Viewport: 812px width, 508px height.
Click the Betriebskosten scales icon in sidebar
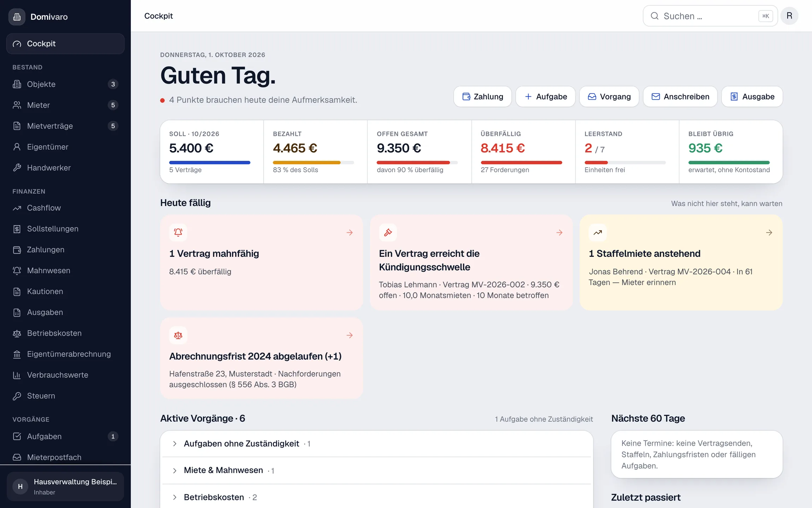(17, 333)
